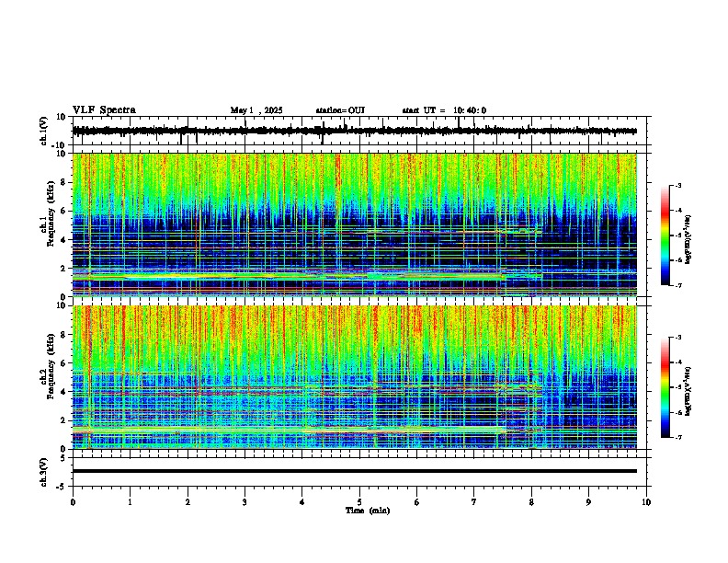Click inside the ch.1 spectrogram panel
The image size is (728, 563).
click(355, 224)
